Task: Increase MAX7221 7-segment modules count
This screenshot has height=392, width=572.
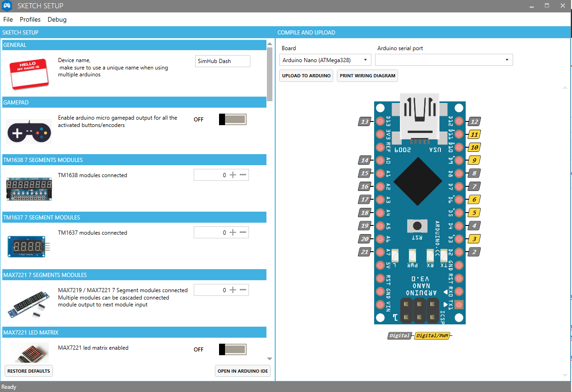Action: coord(232,290)
